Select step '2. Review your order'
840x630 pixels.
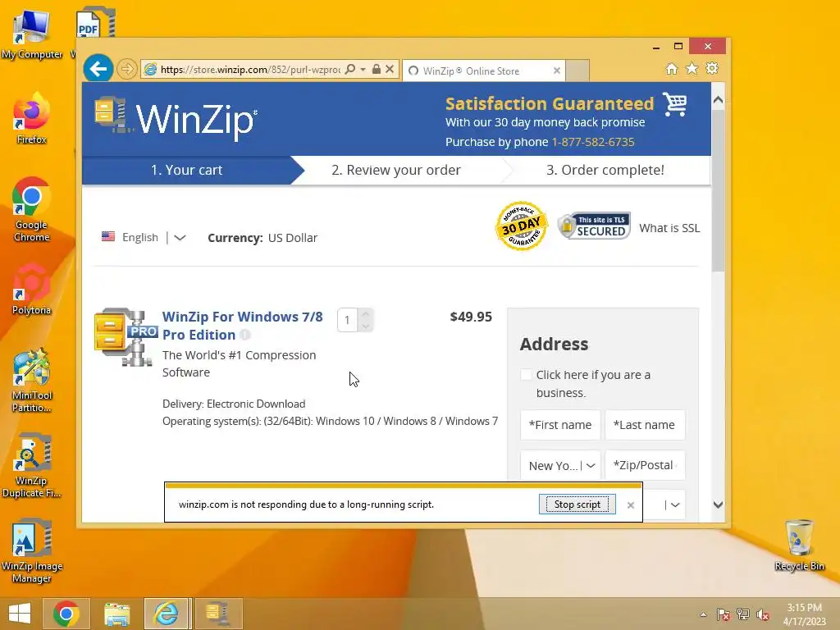click(x=396, y=170)
